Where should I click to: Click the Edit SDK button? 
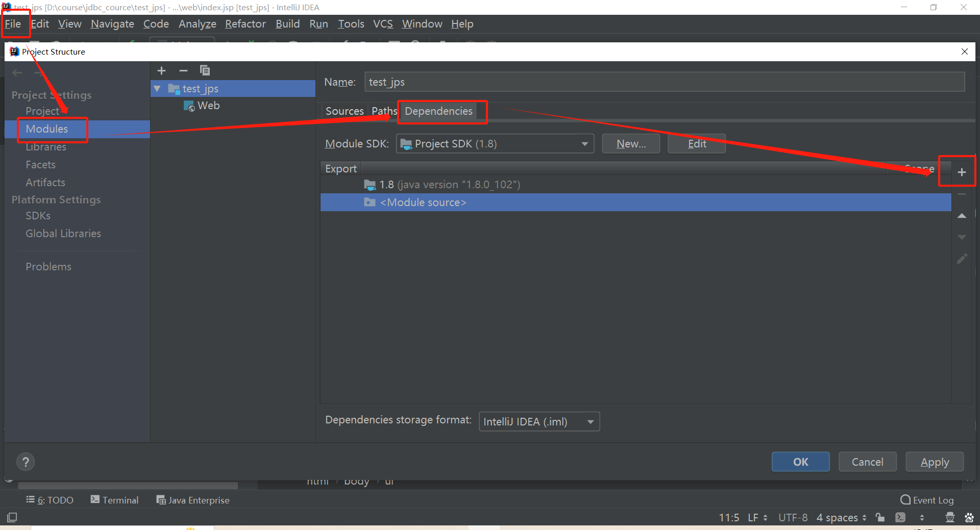tap(697, 144)
